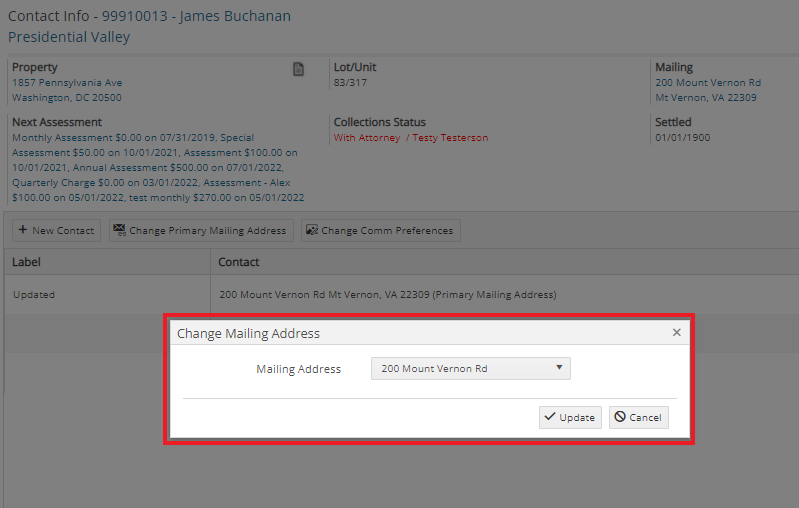Screen dimensions: 799x508
Task: Click Change Primary Mailing Address button
Action: click(x=201, y=230)
